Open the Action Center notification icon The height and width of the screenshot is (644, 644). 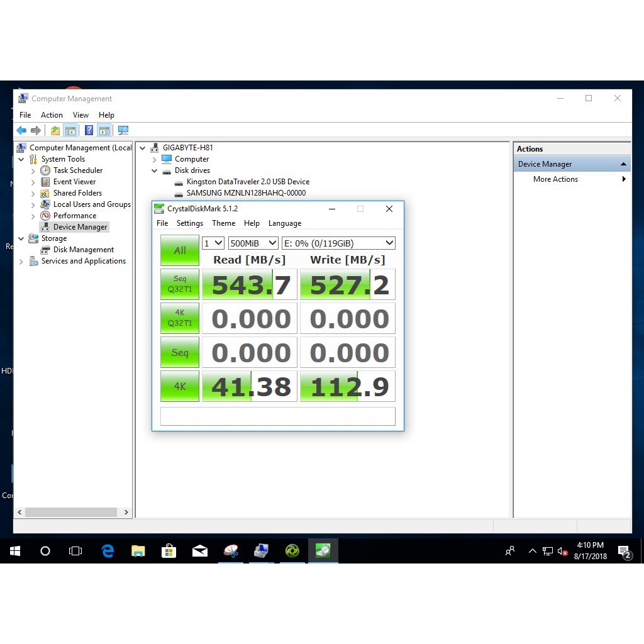tap(625, 552)
